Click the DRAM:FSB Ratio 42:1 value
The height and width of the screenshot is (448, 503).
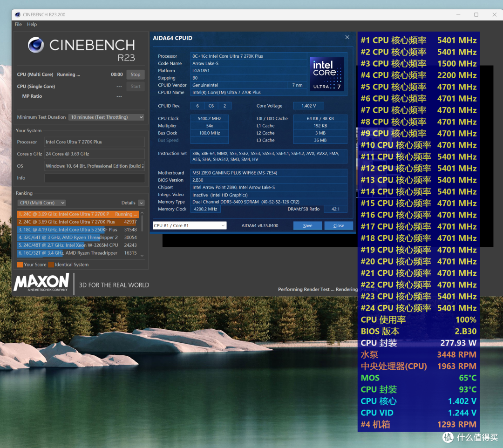[x=335, y=209]
